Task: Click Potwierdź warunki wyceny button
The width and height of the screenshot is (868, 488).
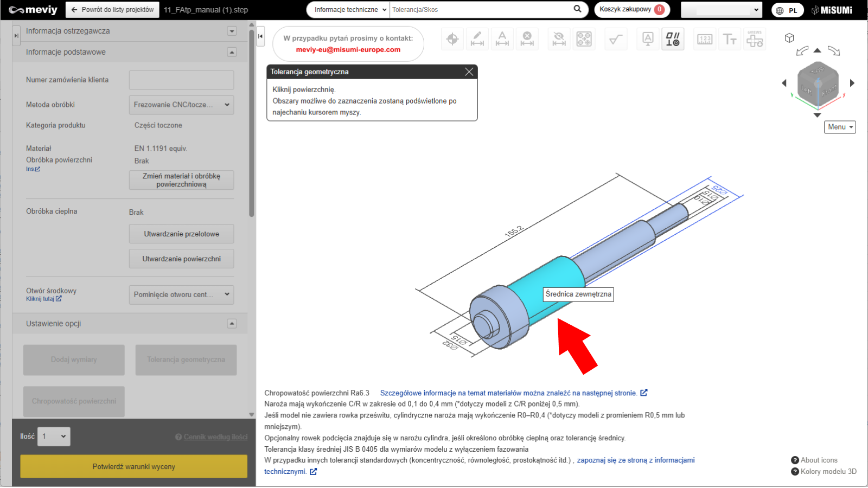Action: click(x=133, y=466)
